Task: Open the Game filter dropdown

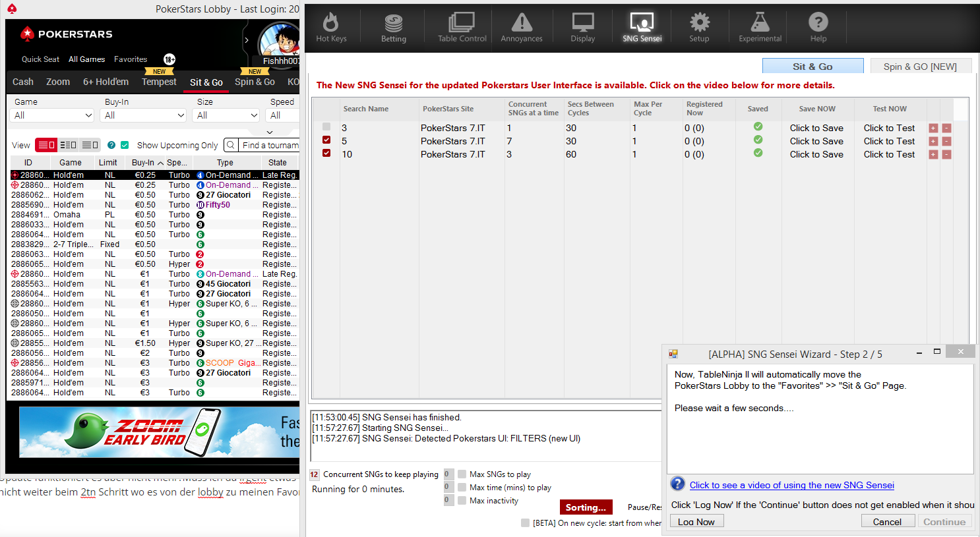Action: tap(53, 115)
